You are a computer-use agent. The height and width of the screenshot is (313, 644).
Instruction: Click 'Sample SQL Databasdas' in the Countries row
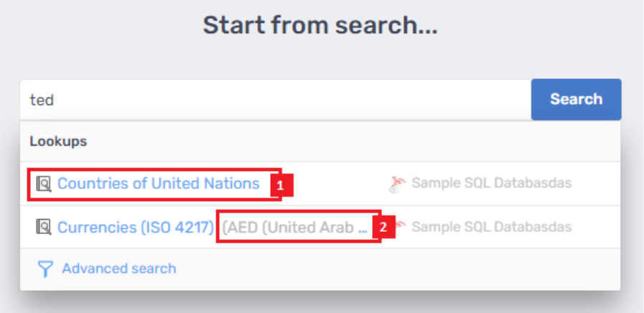pyautogui.click(x=491, y=184)
